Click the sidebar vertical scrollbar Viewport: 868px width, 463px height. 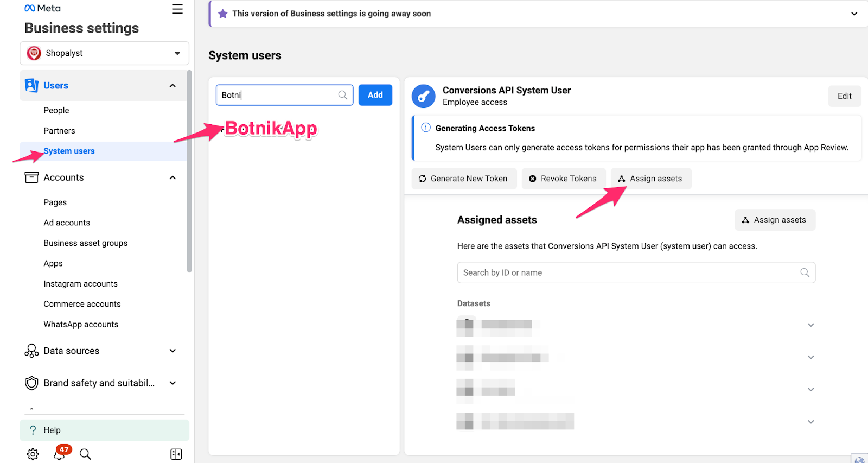[x=189, y=171]
